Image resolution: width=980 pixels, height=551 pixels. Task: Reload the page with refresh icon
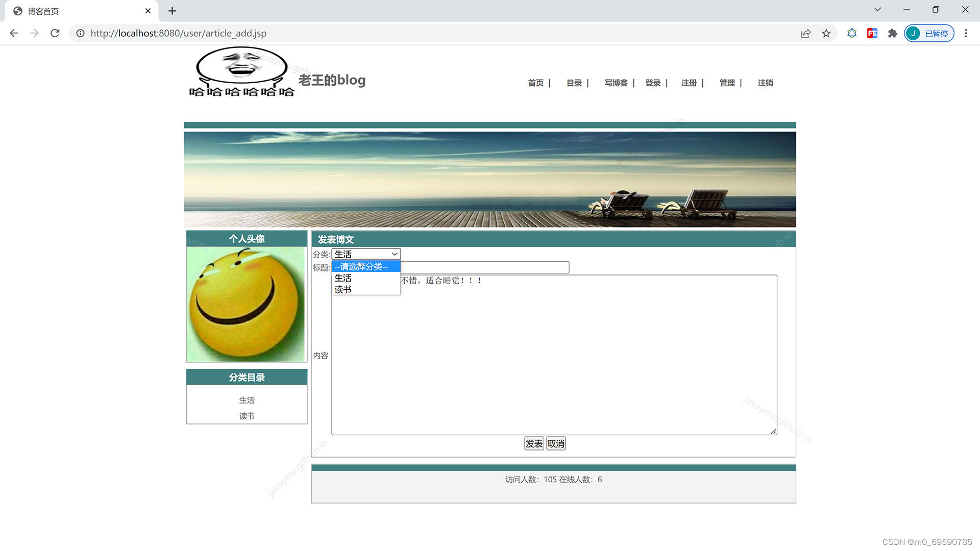point(55,33)
